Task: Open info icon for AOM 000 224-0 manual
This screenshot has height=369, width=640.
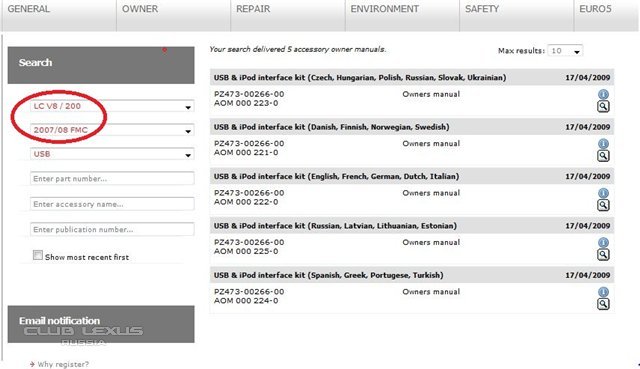Action: tap(603, 292)
